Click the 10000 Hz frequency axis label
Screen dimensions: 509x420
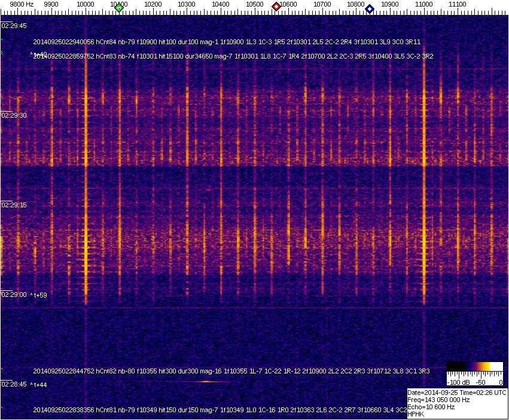tap(86, 4)
